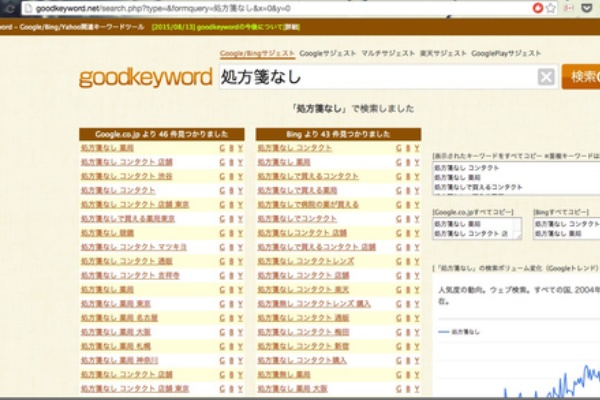Click the goodkeyword logo
The image size is (600, 400).
(145, 78)
